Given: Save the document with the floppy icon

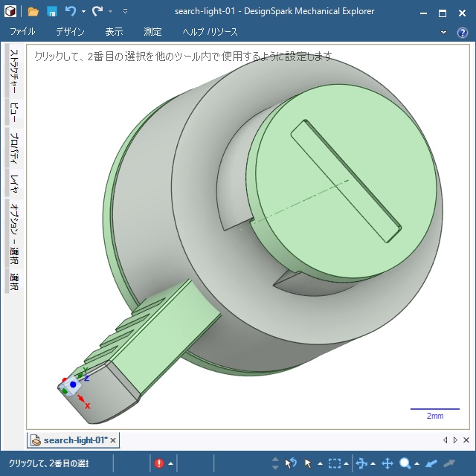Looking at the screenshot, I should tap(52, 11).
